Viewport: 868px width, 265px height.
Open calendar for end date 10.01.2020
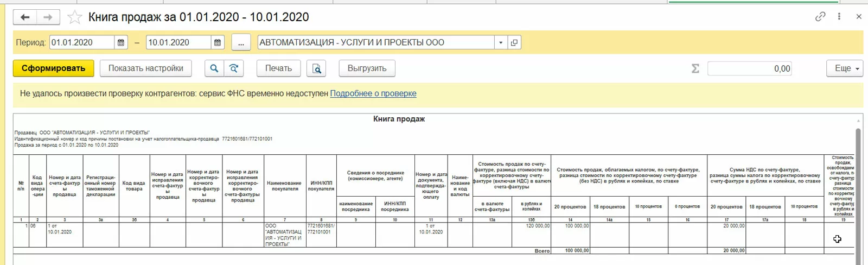click(218, 42)
